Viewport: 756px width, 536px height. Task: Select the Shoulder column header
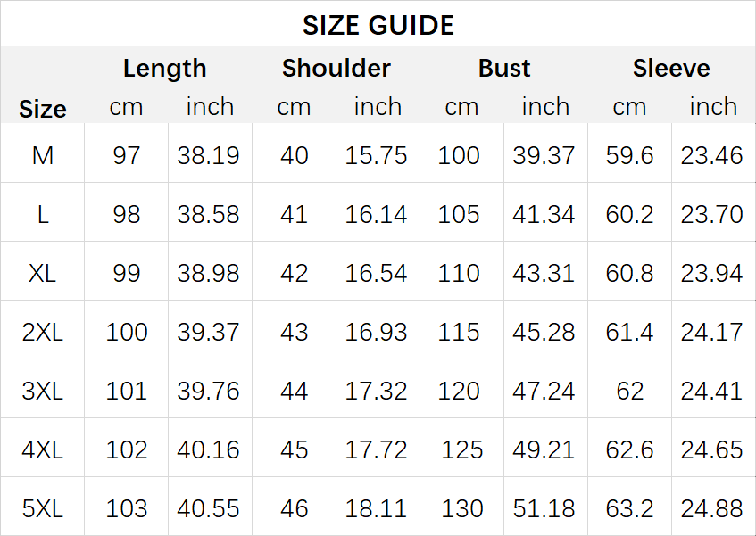336,68
